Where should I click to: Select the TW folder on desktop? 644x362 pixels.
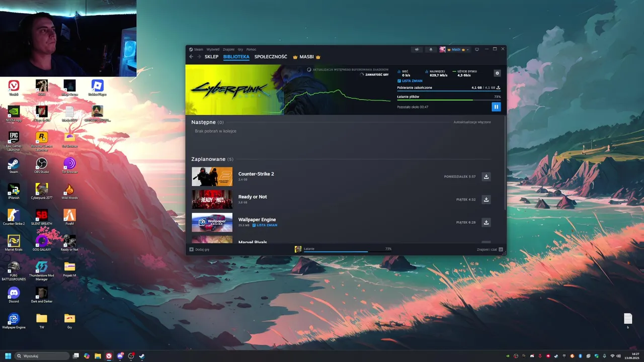(42, 321)
